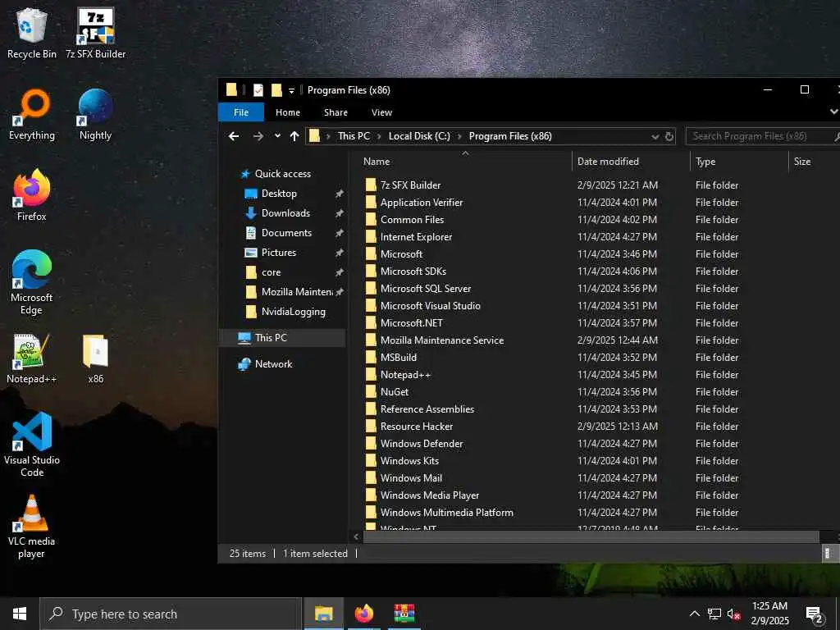This screenshot has width=840, height=630.
Task: Select the Everything search desktop shortcut
Action: tap(32, 115)
